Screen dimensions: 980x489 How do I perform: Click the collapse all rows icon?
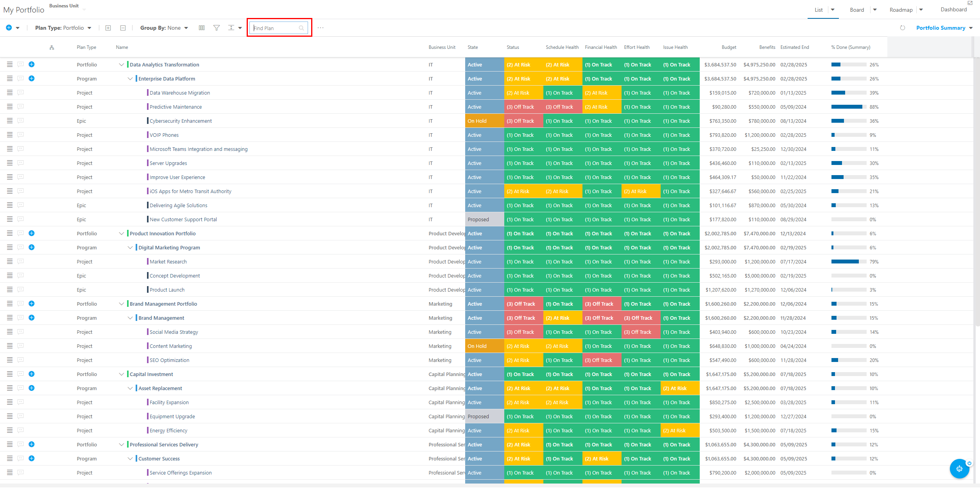(123, 28)
